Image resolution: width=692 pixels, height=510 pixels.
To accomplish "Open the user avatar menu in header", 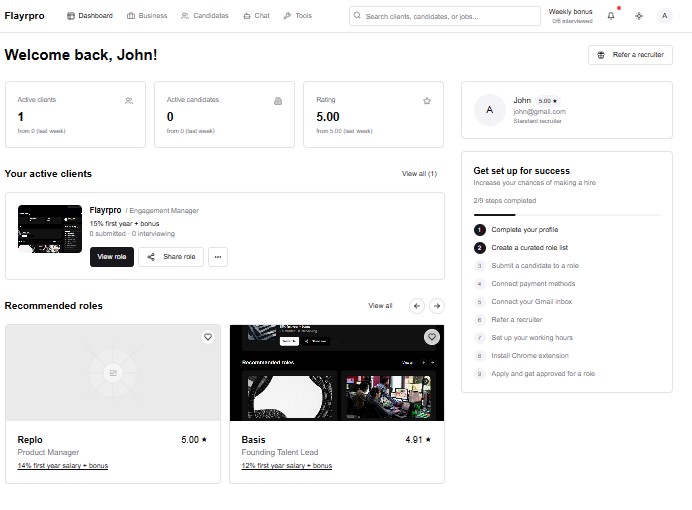I will [665, 16].
